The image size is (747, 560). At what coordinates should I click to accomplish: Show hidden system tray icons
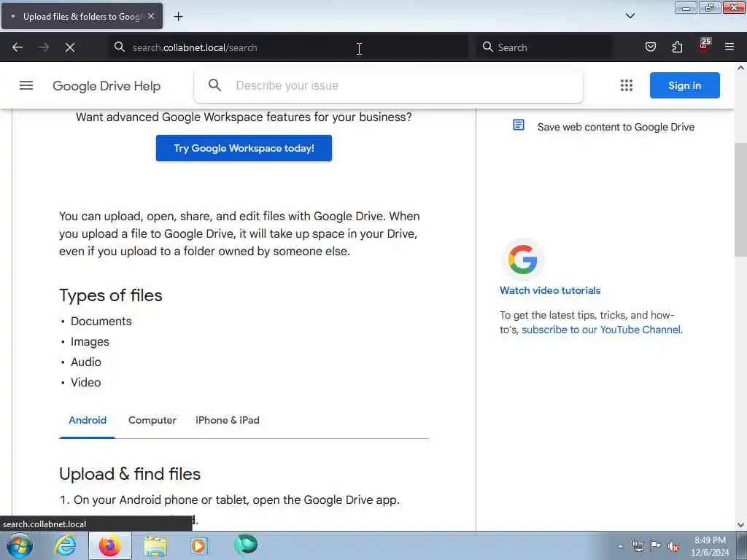coord(620,546)
